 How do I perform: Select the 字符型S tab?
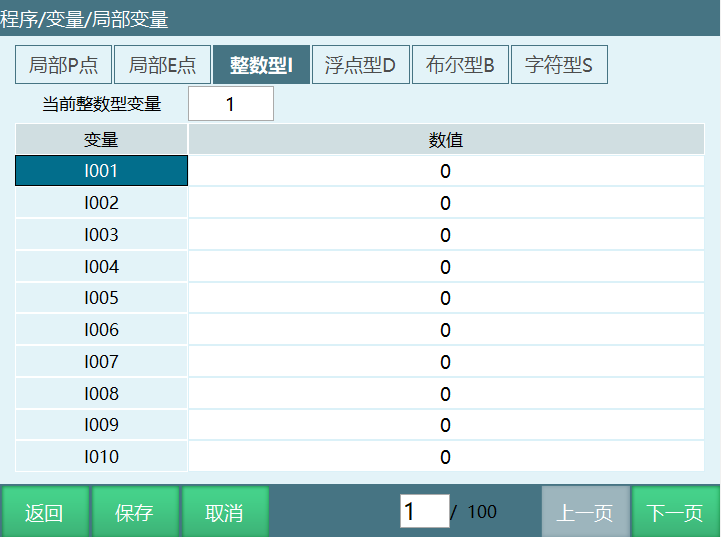tap(559, 66)
